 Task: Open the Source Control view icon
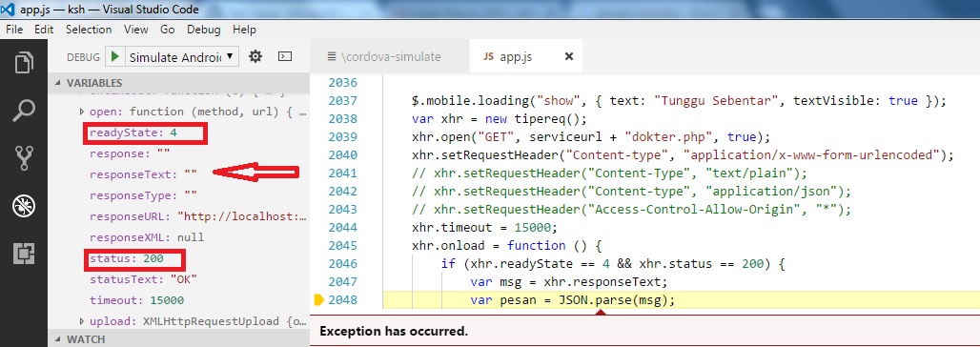coord(25,158)
